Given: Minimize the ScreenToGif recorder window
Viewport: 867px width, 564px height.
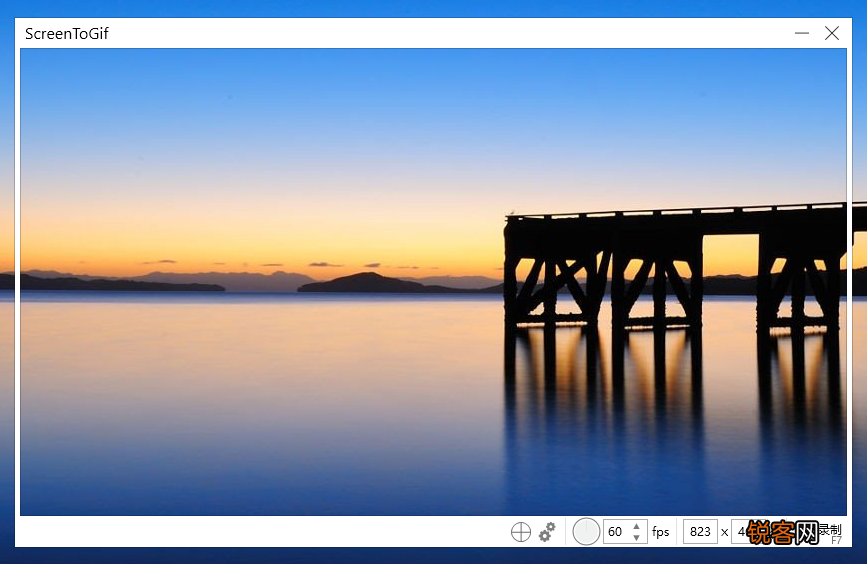Looking at the screenshot, I should pos(802,33).
